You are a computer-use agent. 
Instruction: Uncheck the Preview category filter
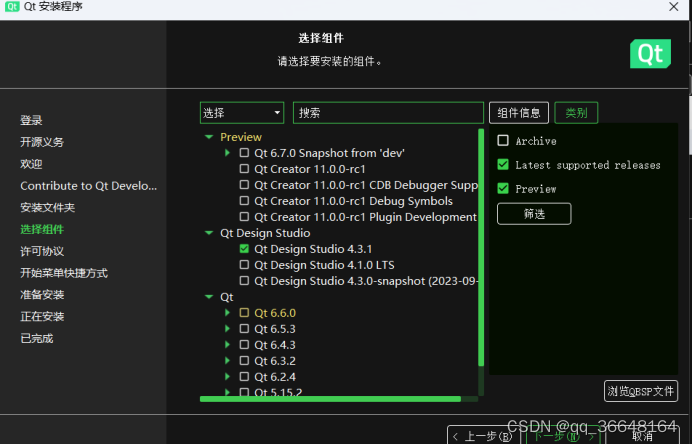click(x=503, y=188)
